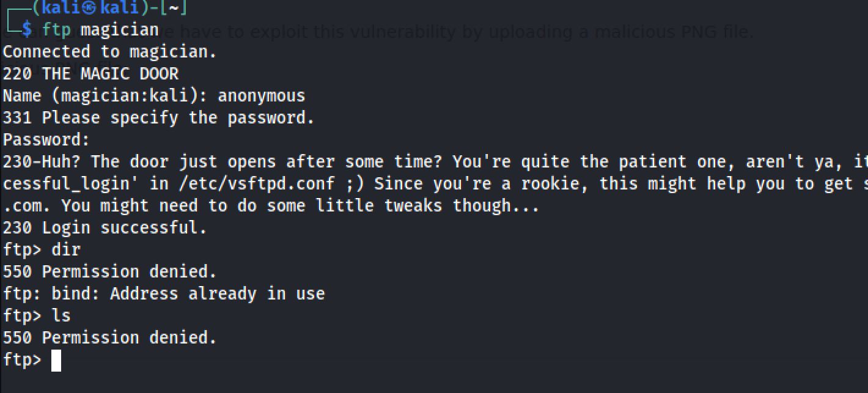
Task: Click the '230 Login successful.' line
Action: coord(105,228)
